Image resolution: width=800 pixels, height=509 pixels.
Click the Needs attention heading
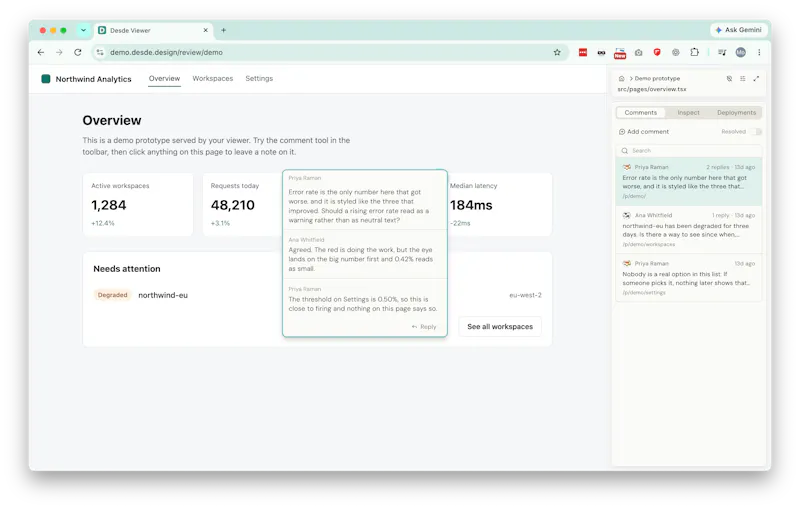point(127,269)
